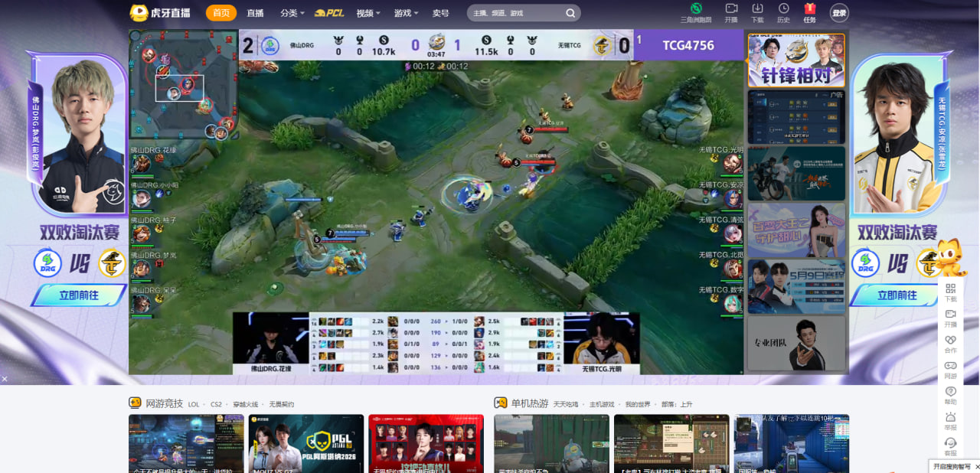Go to the 直播 live tab
This screenshot has height=473, width=980.
click(x=255, y=13)
